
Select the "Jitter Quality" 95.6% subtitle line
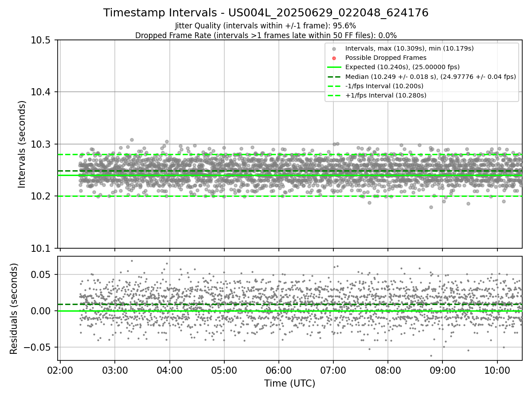[x=266, y=26]
